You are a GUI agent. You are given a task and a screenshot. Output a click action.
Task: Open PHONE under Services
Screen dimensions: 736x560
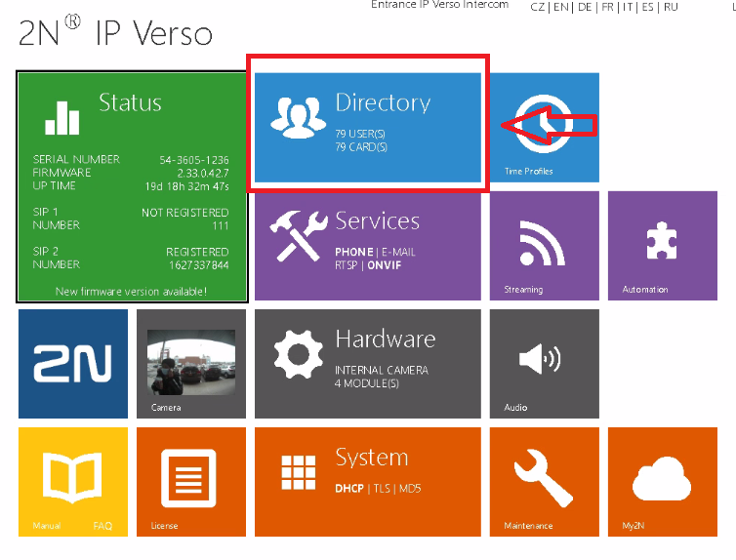[x=354, y=253]
